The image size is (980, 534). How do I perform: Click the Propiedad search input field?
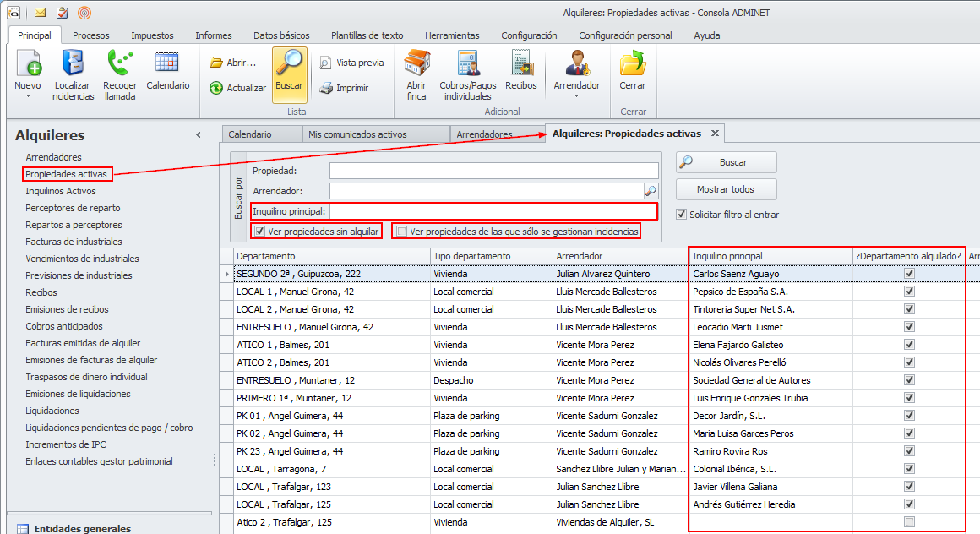click(x=493, y=171)
